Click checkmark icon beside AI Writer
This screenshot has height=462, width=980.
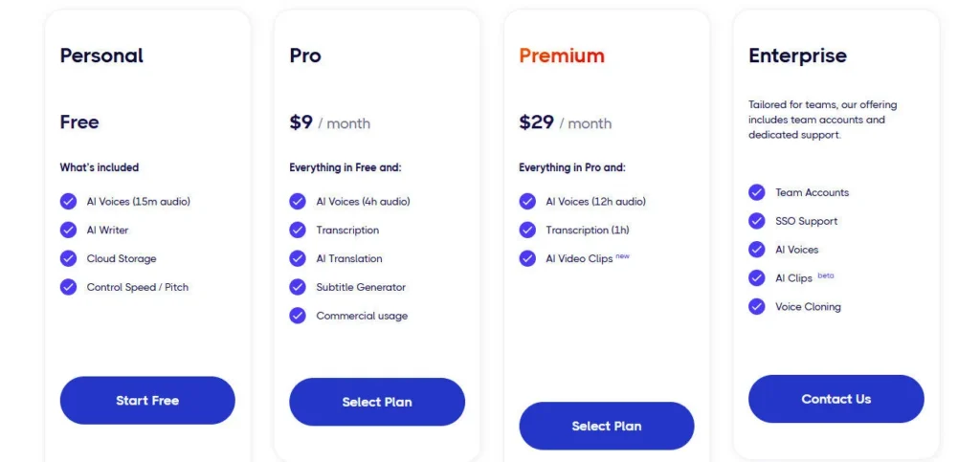pos(68,230)
